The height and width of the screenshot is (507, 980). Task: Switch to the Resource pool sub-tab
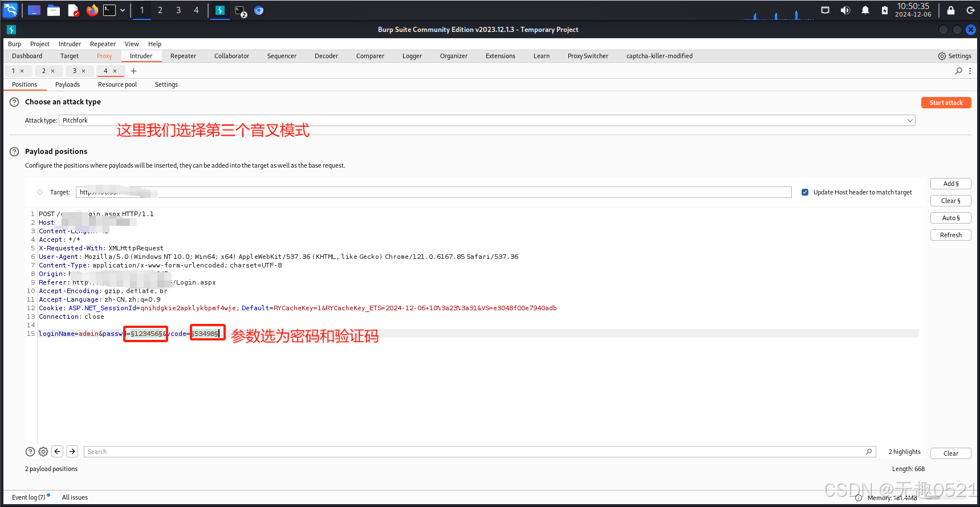tap(117, 84)
